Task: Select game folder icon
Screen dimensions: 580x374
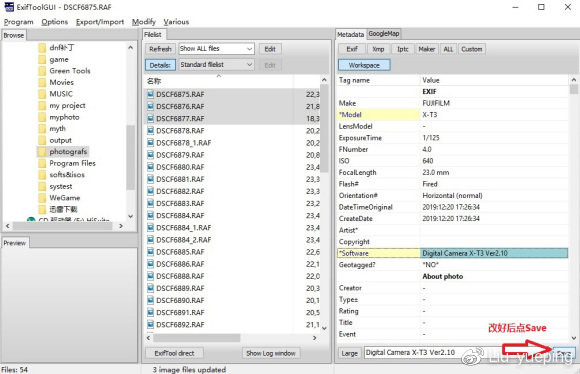Action: pyautogui.click(x=42, y=59)
